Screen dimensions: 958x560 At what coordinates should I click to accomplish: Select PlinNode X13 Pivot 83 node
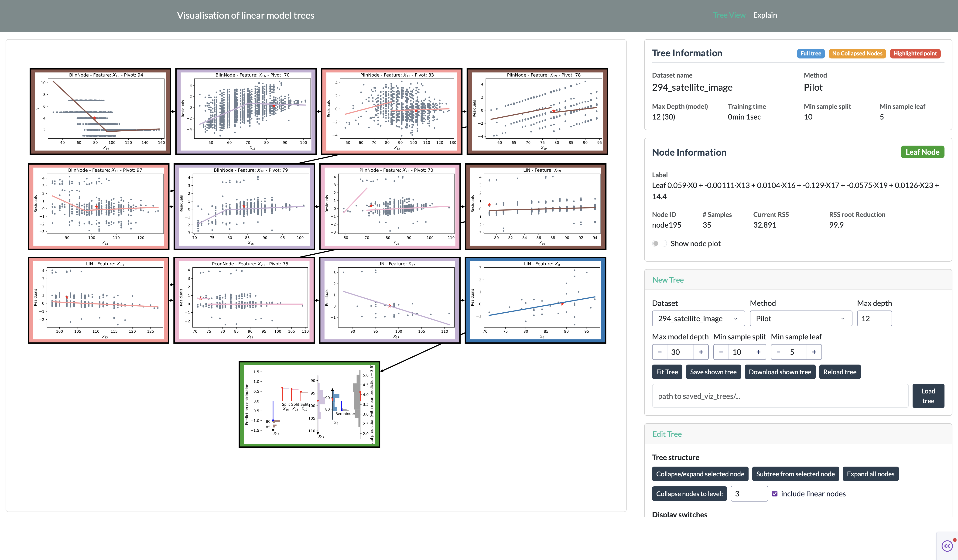pos(392,111)
